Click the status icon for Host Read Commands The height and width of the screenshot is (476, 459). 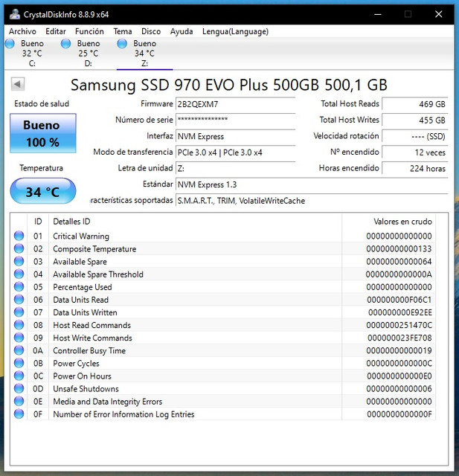click(x=19, y=325)
